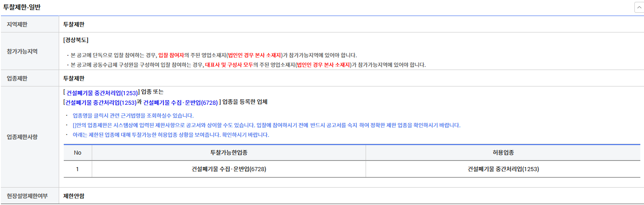This screenshot has width=644, height=205.
Task: Click the 참가가능지역 row label
Action: click(x=22, y=51)
